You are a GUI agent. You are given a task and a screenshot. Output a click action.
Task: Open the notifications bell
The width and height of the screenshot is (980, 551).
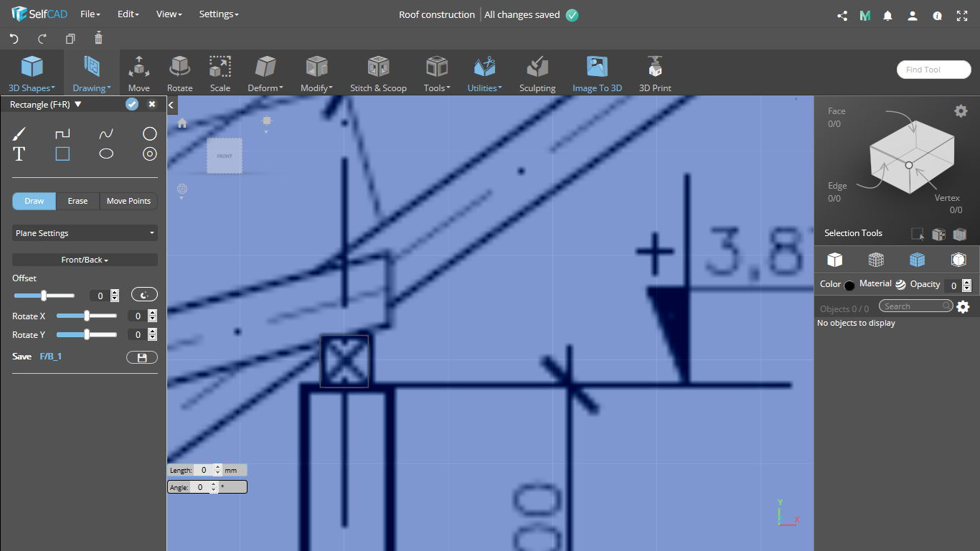(888, 15)
